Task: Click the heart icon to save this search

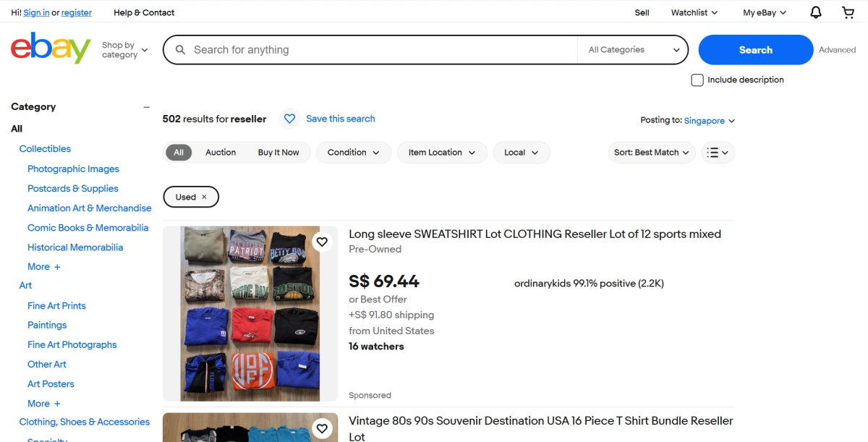Action: point(289,119)
